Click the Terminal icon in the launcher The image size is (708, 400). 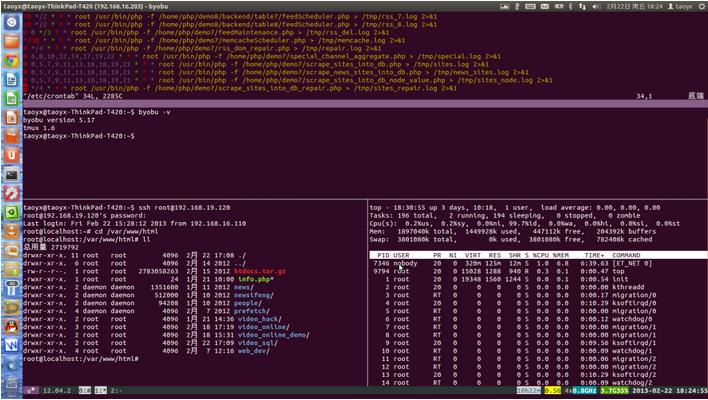pyautogui.click(x=11, y=174)
